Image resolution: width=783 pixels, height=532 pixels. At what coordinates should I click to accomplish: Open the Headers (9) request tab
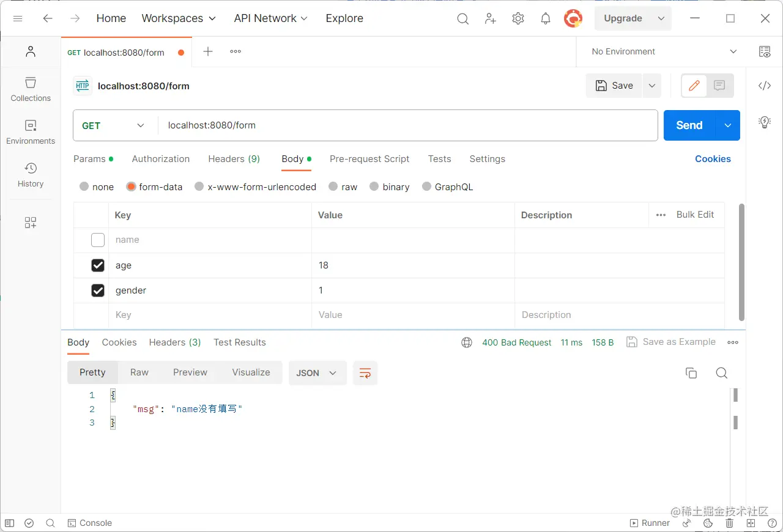pos(234,159)
